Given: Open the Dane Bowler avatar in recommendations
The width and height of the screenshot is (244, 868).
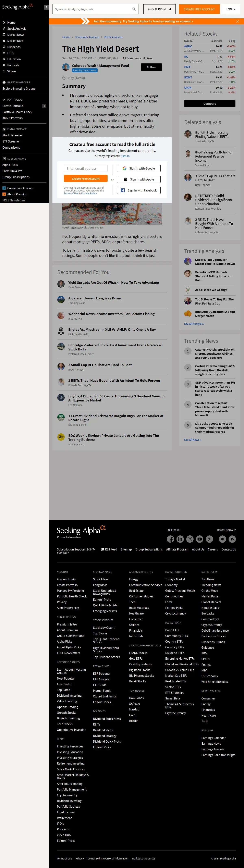Looking at the screenshot, I should click(61, 284).
